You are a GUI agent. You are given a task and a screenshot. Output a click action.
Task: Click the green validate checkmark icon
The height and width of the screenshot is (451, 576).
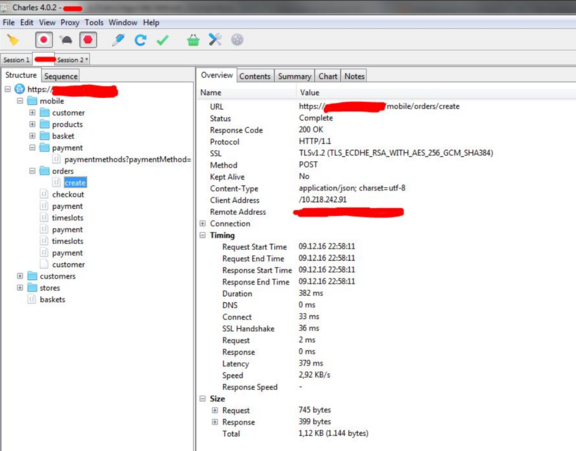[162, 40]
